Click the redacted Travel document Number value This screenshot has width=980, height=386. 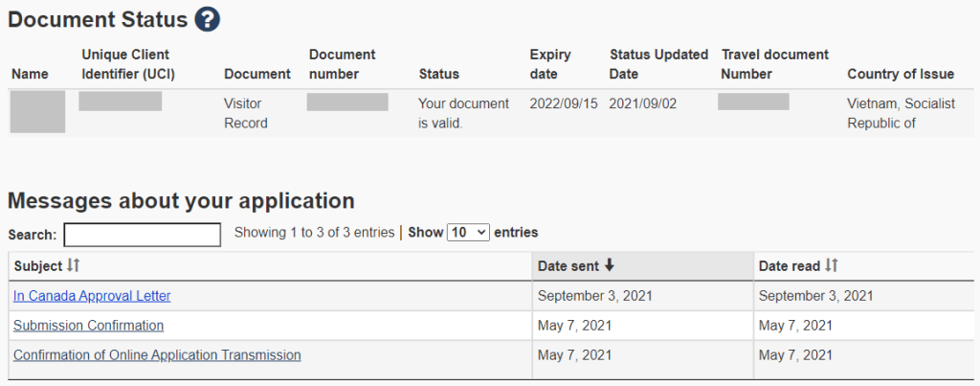pyautogui.click(x=753, y=102)
